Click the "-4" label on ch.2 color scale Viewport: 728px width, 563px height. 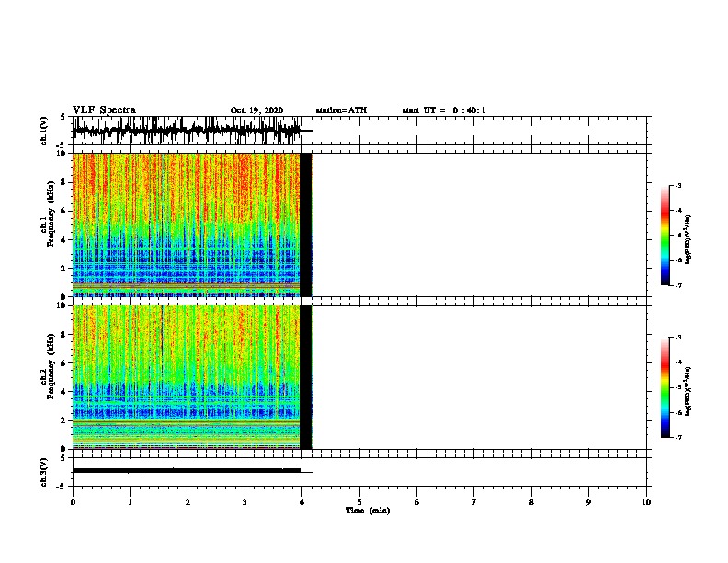click(x=677, y=362)
